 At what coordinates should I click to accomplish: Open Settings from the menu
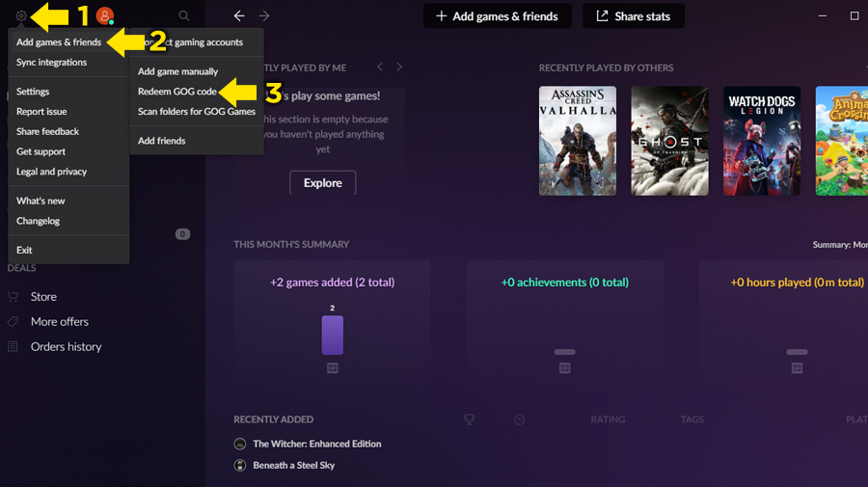(33, 92)
